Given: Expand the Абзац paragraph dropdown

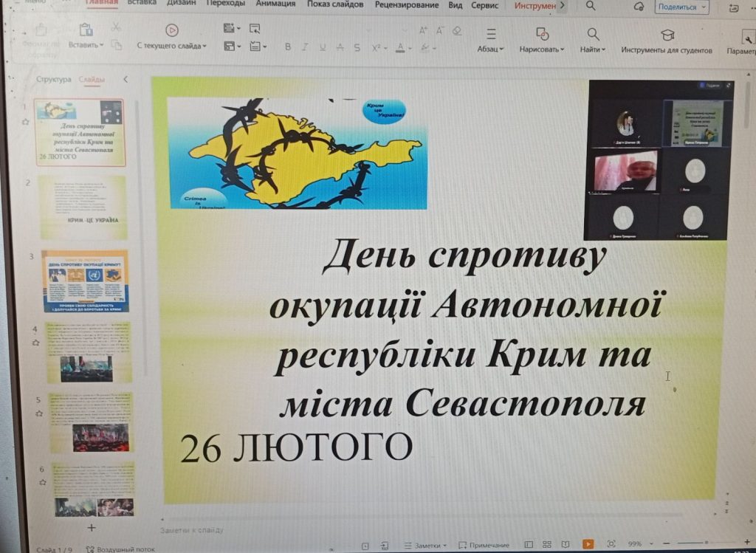Looking at the screenshot, I should click(490, 49).
